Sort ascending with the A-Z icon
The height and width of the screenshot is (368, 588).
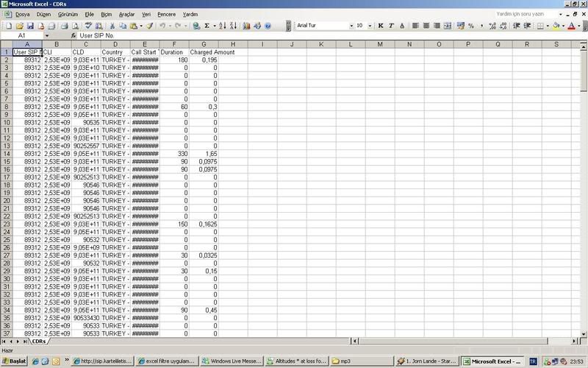point(223,26)
